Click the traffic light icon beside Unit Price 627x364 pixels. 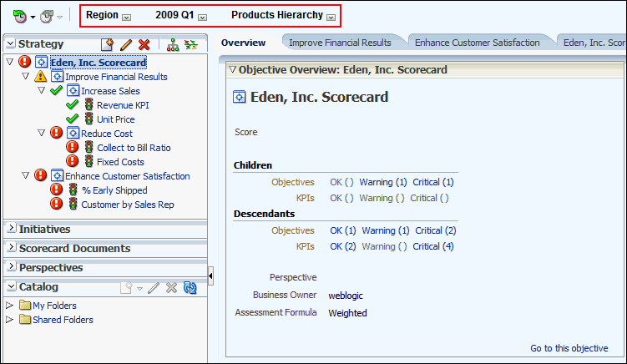[88, 119]
